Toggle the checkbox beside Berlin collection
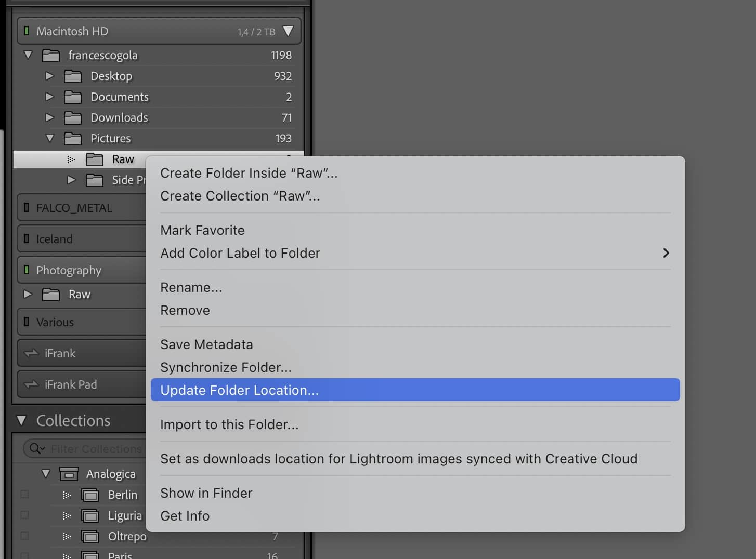Viewport: 756px width, 559px height. (24, 495)
